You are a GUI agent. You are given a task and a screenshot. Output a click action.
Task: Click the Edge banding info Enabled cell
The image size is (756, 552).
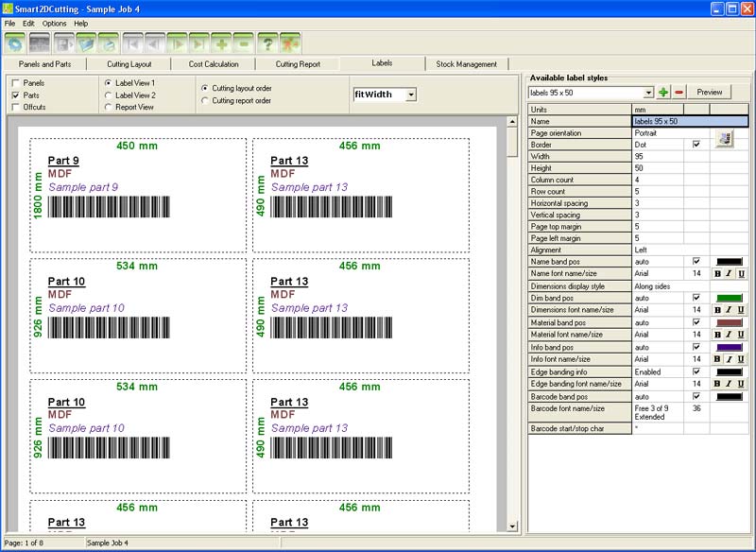coord(658,372)
